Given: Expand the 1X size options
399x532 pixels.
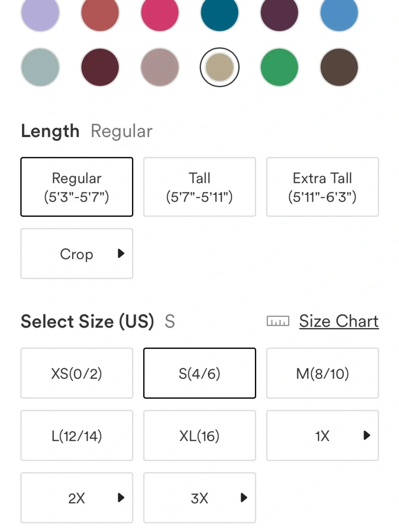Looking at the screenshot, I should 322,435.
